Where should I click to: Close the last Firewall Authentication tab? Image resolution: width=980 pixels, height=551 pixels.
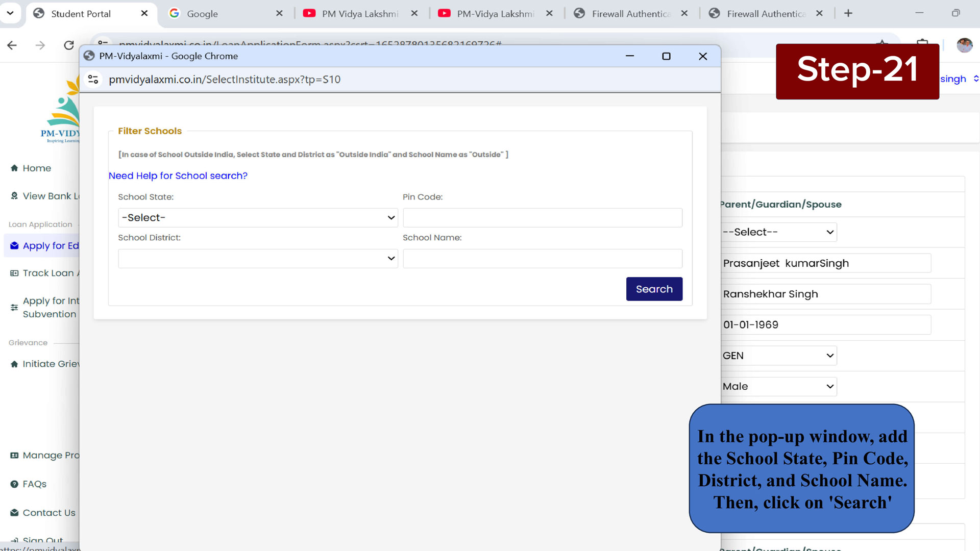pyautogui.click(x=819, y=13)
